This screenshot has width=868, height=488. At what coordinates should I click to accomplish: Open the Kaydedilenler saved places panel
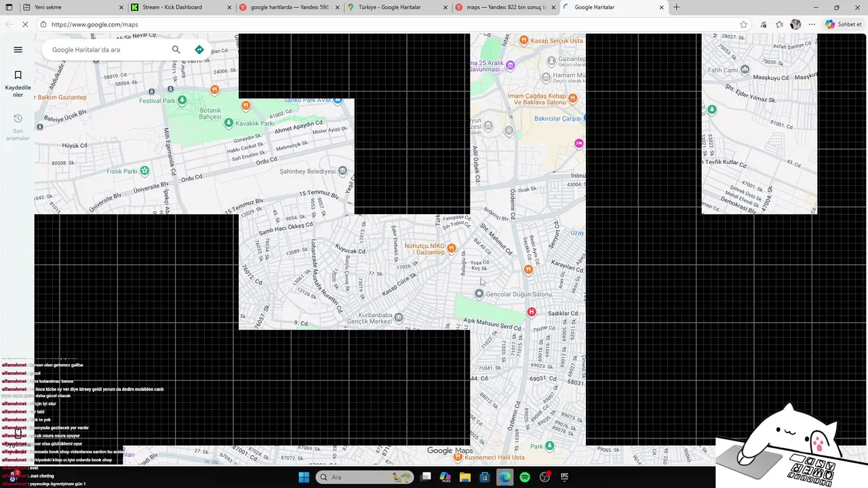click(18, 83)
